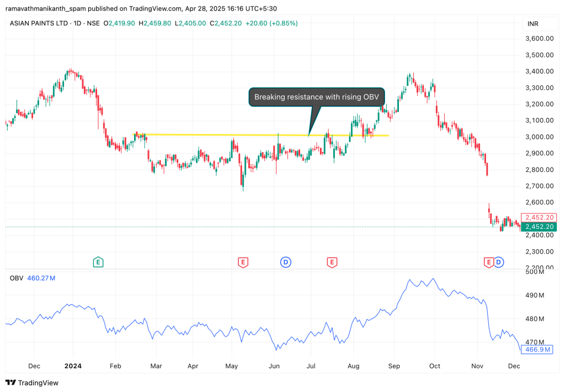Image resolution: width=565 pixels, height=392 pixels.
Task: Click the red earnings marker under May
Action: 243,262
